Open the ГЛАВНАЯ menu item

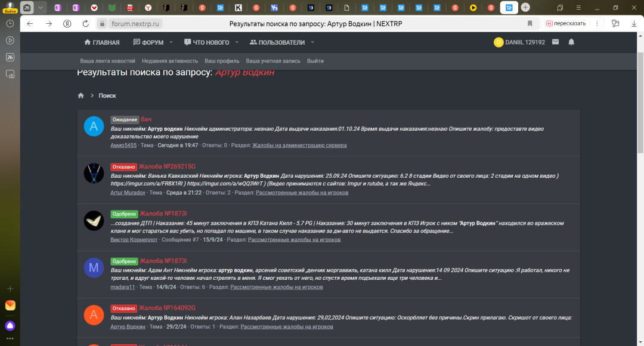pyautogui.click(x=102, y=42)
